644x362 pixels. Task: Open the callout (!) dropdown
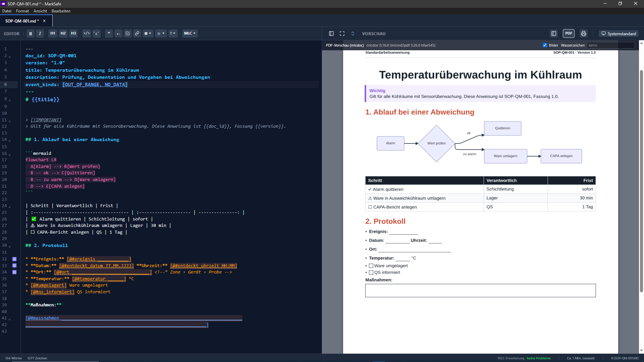coord(173,34)
